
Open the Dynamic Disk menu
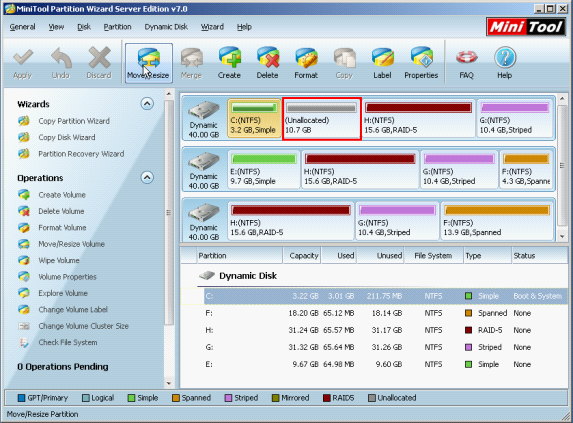(166, 27)
